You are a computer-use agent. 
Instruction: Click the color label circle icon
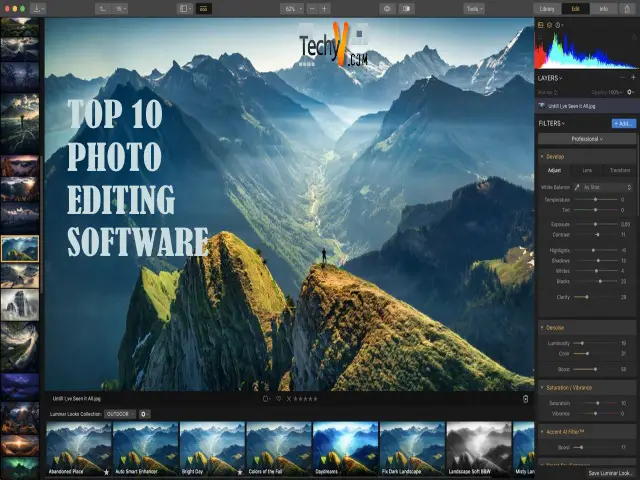[x=266, y=399]
